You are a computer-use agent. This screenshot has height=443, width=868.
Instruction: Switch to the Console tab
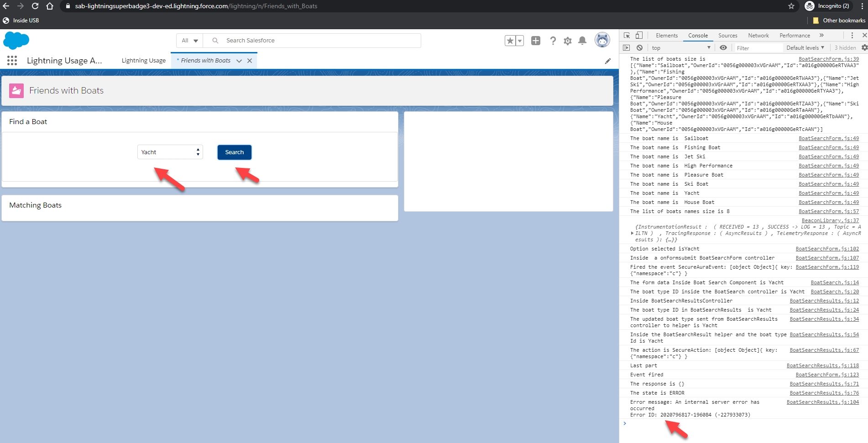click(x=698, y=36)
